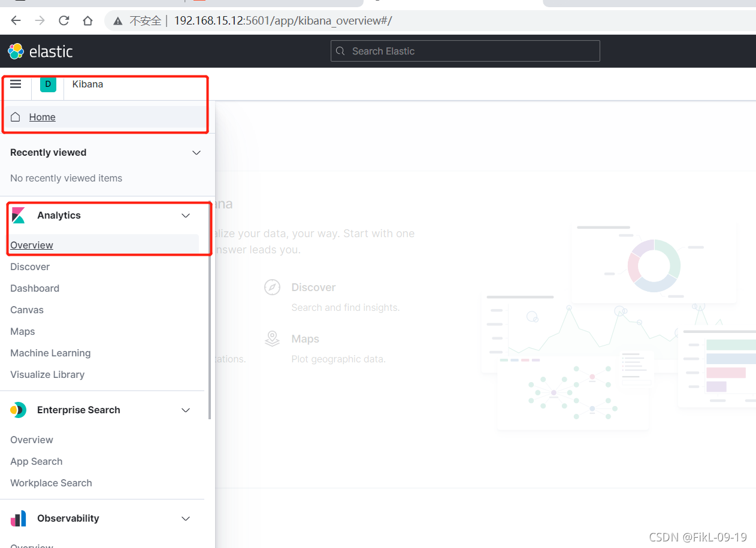Open Discover in the sidebar
The height and width of the screenshot is (548, 756).
30,267
